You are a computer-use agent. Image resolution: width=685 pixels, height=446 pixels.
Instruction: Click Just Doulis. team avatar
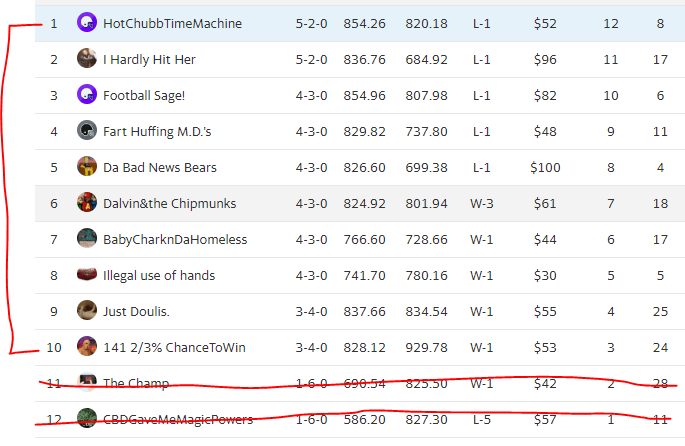[x=87, y=311]
